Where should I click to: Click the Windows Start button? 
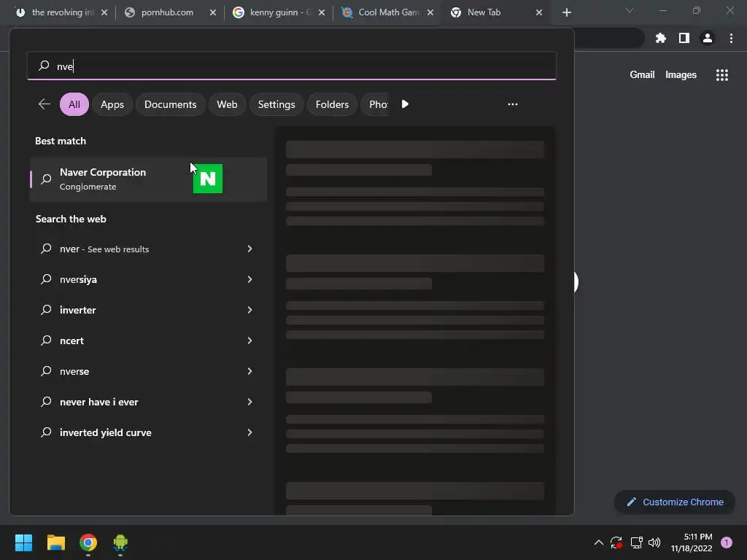(23, 542)
